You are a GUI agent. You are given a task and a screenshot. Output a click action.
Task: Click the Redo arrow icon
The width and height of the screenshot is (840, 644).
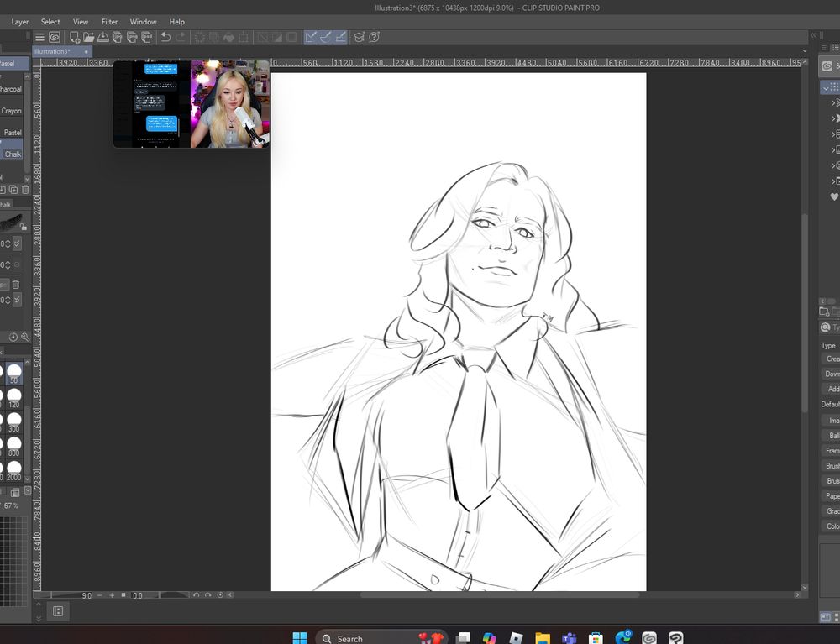pyautogui.click(x=181, y=37)
